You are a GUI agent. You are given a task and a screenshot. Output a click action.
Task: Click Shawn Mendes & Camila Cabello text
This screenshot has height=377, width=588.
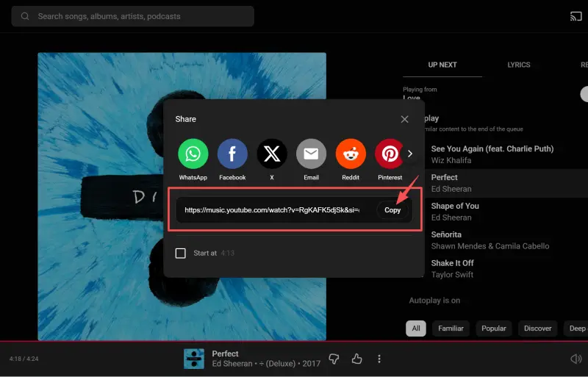(490, 246)
